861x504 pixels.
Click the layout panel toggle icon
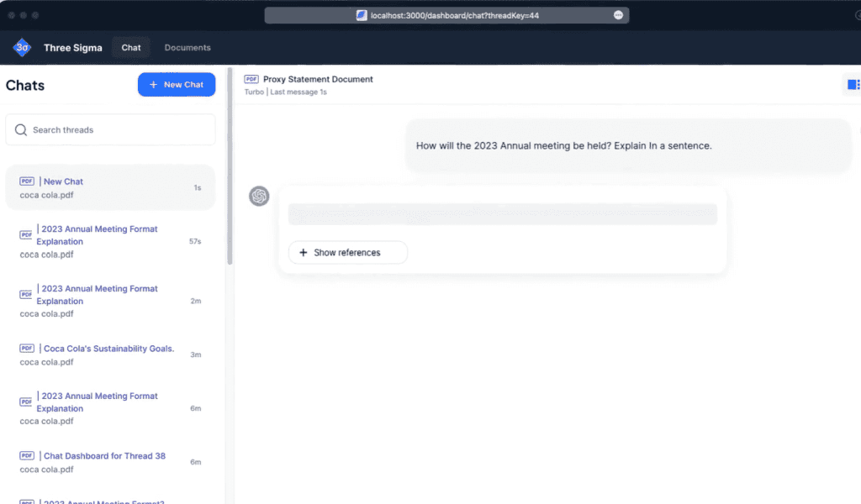click(853, 84)
